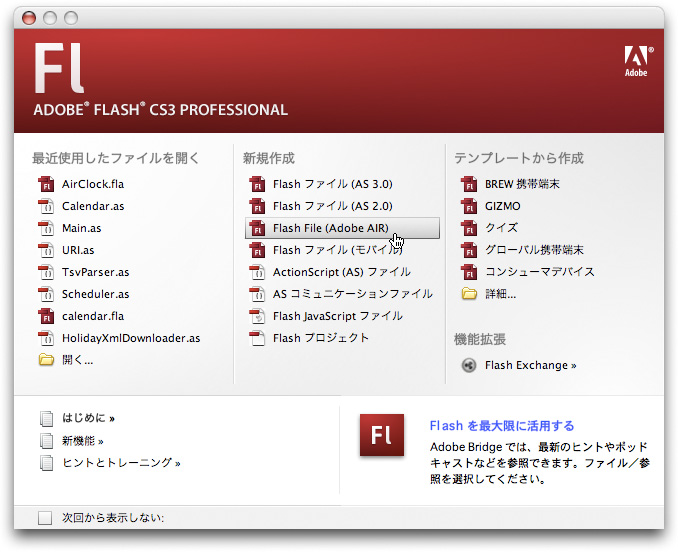Open recent file AirClock.fla

93,184
